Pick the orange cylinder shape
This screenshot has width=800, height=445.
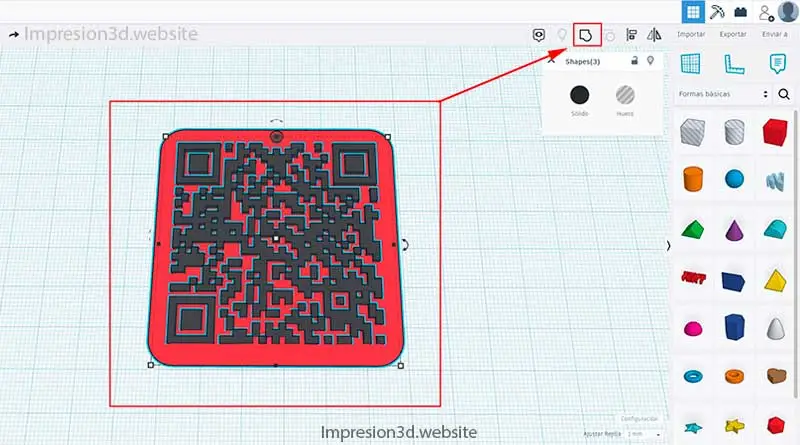tap(693, 179)
